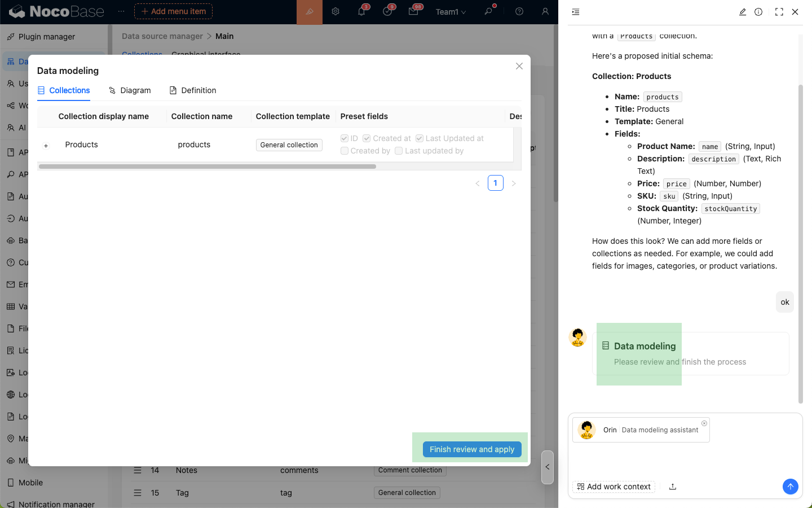This screenshot has height=508, width=812.
Task: Expand the Products collection row
Action: (x=46, y=146)
